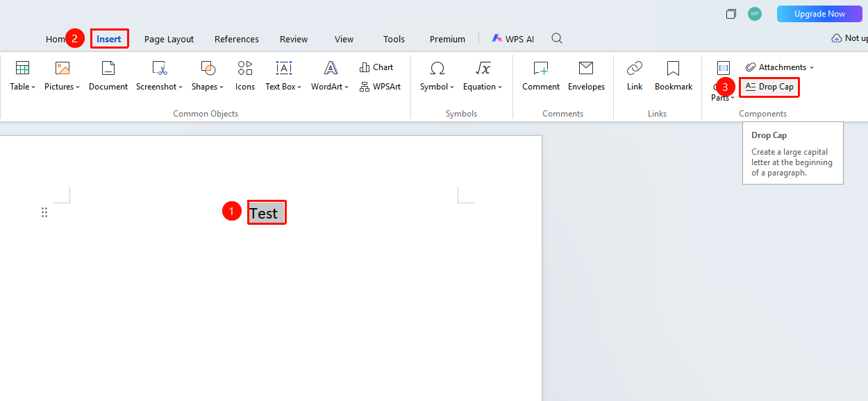Image resolution: width=868 pixels, height=401 pixels.
Task: Launch WPS AI from the tab bar
Action: click(513, 39)
